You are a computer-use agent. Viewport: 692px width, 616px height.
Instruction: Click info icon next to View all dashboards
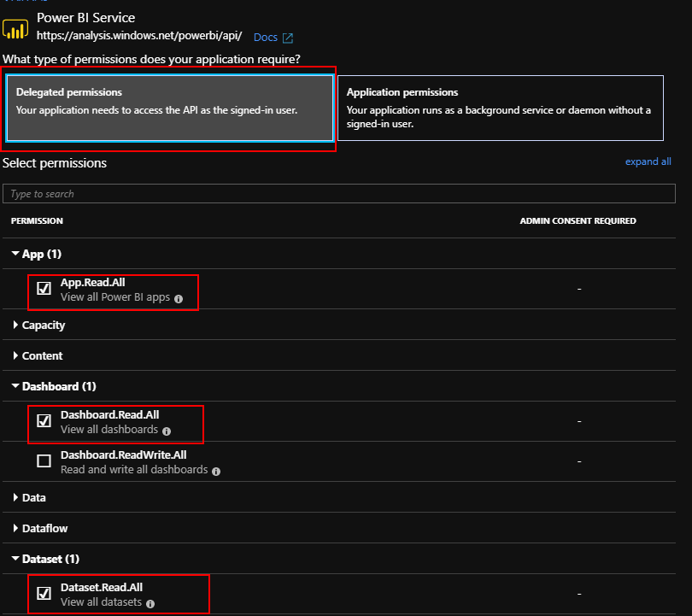pyautogui.click(x=167, y=431)
